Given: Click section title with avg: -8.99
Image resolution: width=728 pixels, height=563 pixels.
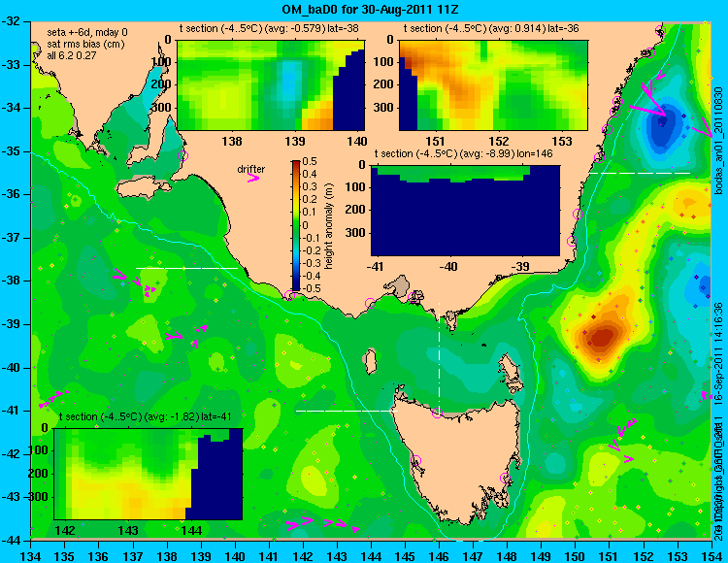Looking at the screenshot, I should tap(464, 153).
